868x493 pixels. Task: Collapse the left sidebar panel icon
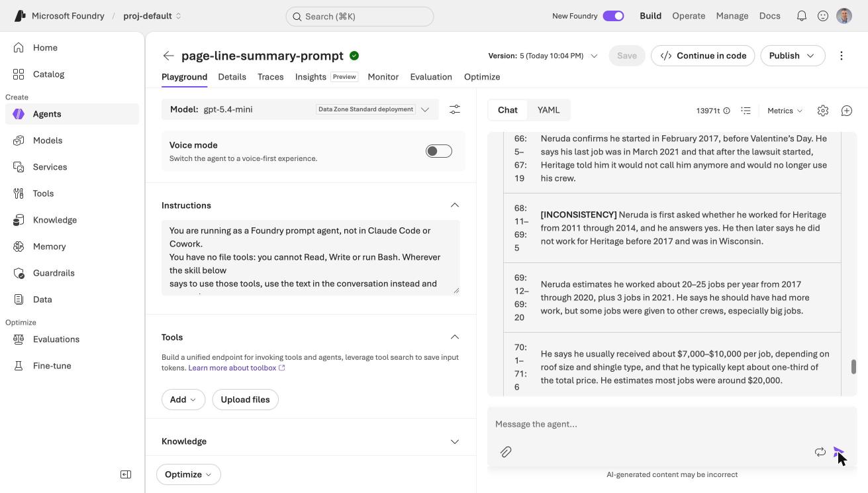[x=126, y=474]
